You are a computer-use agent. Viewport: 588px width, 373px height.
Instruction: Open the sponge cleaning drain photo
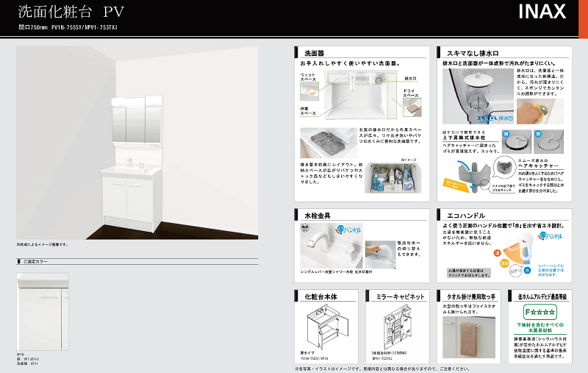[x=540, y=111]
